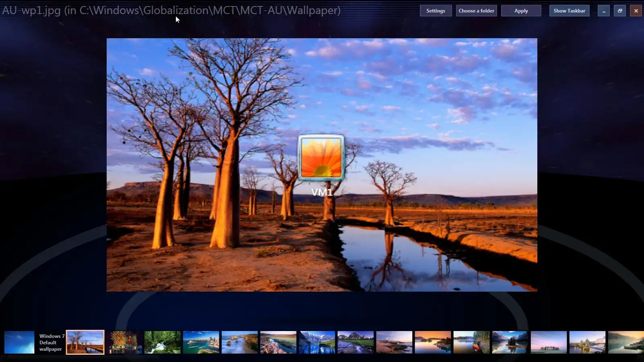This screenshot has width=644, height=362.
Task: Select the Sydney harbour aerial thumbnail
Action: (201, 342)
